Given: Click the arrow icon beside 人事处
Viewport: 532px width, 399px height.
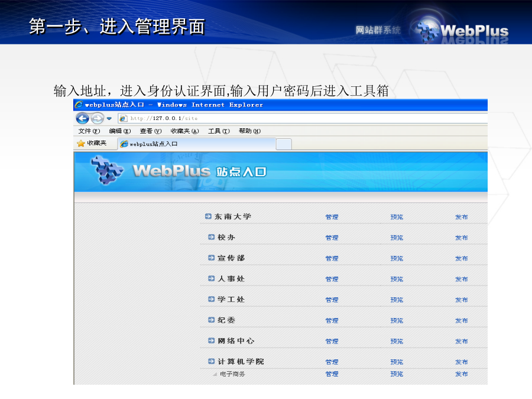Looking at the screenshot, I should coord(212,278).
